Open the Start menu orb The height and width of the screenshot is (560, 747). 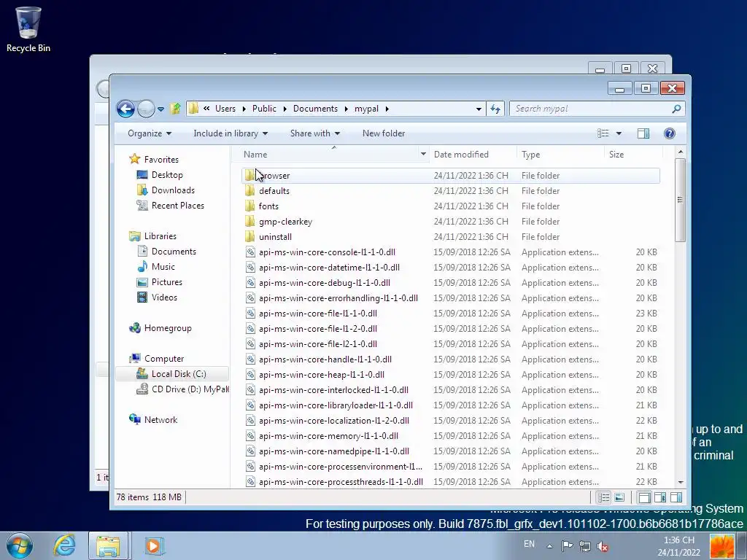point(20,545)
